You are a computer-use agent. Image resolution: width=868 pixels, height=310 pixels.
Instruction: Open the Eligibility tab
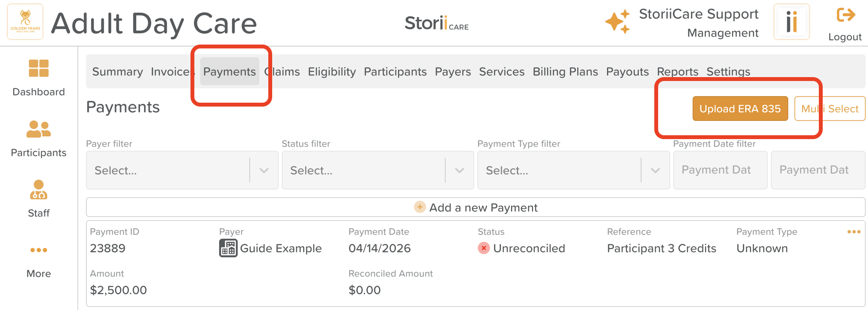click(332, 72)
